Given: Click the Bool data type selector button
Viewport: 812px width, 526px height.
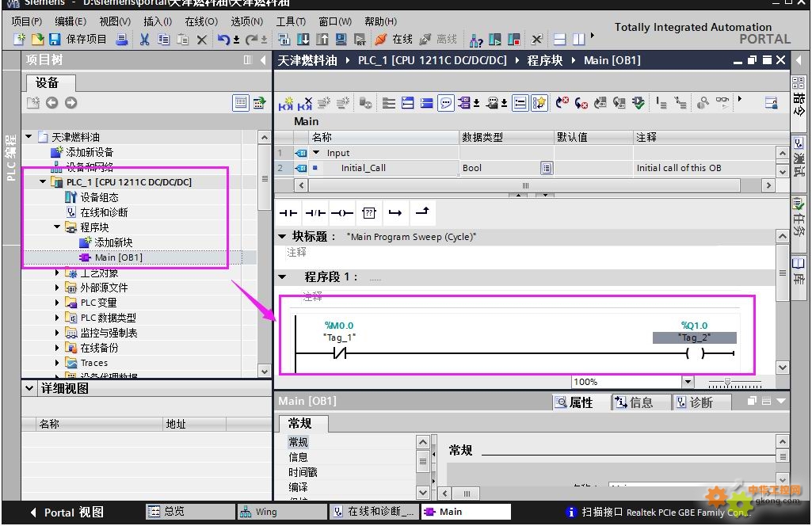Looking at the screenshot, I should point(547,168).
